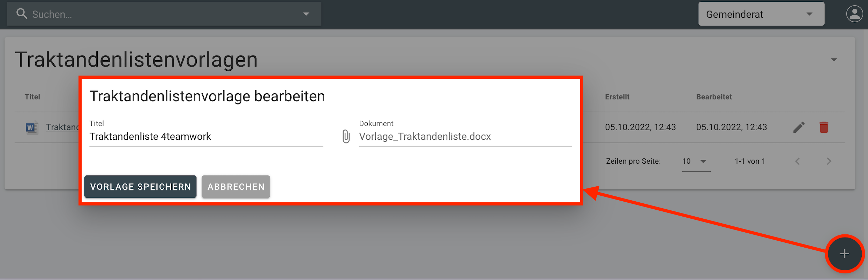Click the Abbrechen button
Screen dimensions: 868x280
tap(236, 187)
